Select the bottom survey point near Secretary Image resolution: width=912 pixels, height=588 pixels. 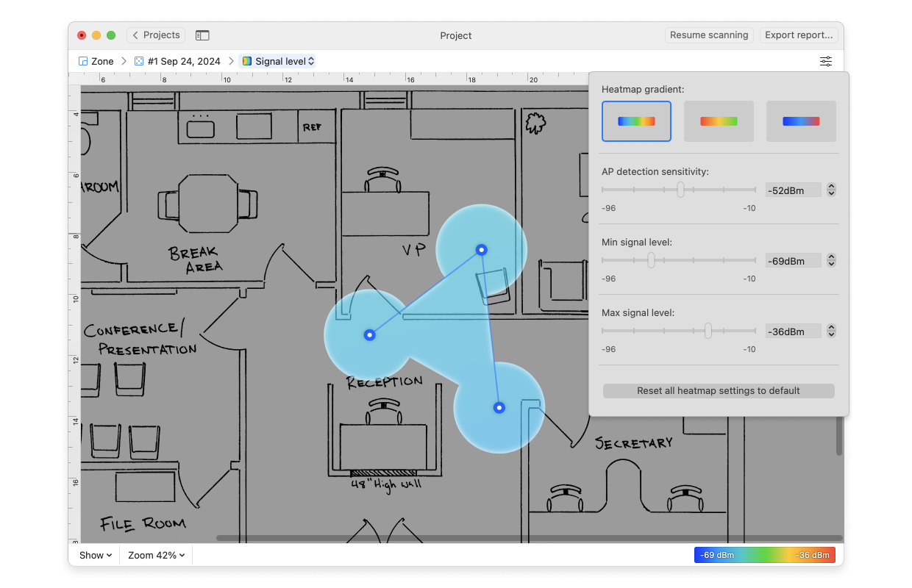coord(499,408)
